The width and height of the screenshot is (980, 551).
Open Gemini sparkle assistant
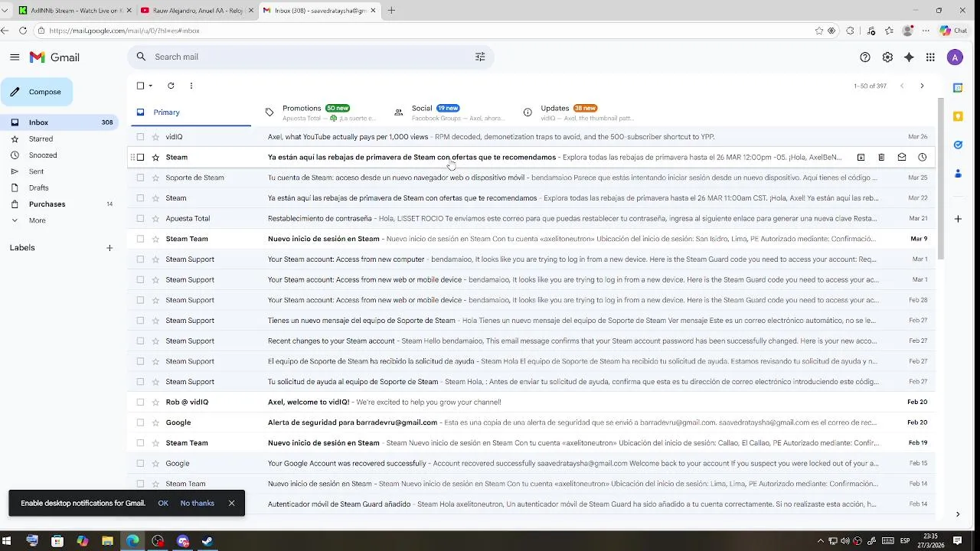909,57
